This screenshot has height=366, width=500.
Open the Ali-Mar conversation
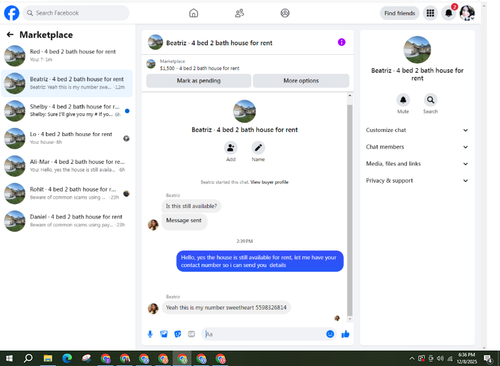67,166
